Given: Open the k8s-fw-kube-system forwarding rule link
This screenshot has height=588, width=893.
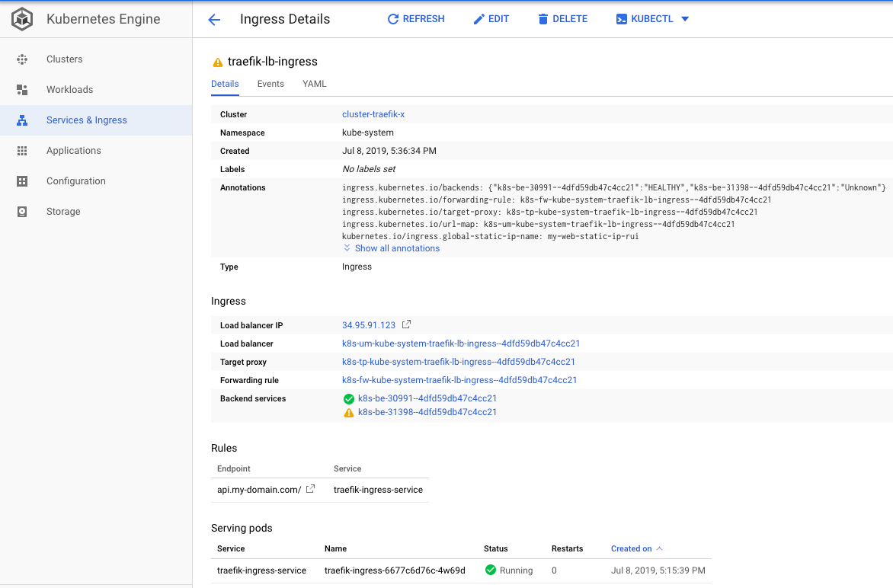Looking at the screenshot, I should 459,379.
